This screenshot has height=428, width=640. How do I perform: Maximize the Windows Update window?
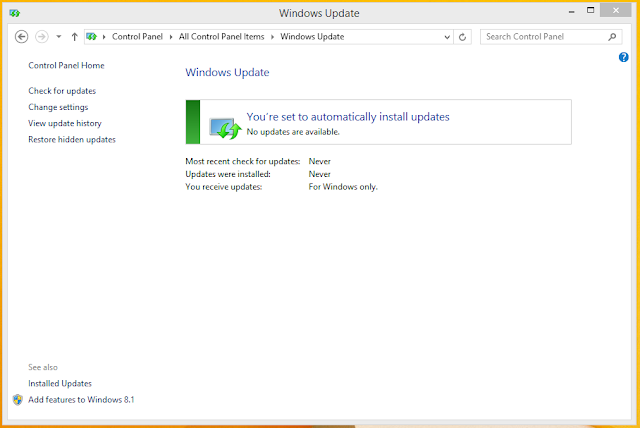[590, 11]
